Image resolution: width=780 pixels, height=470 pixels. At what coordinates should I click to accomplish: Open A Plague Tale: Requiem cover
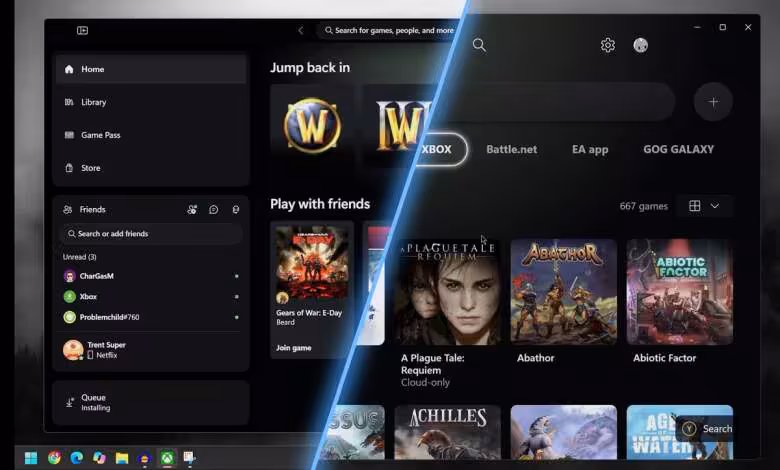coord(448,292)
